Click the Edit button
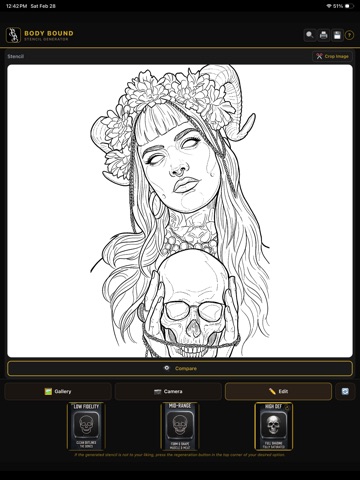This screenshot has width=360, height=480. [x=278, y=391]
